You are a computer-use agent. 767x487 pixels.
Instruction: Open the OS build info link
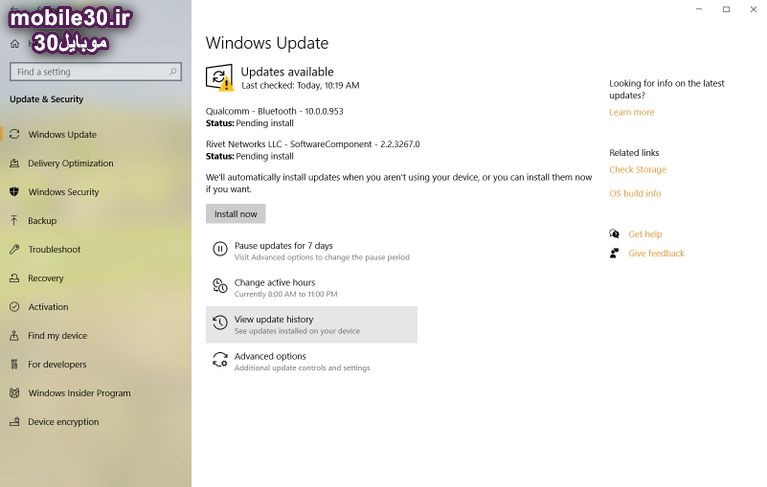click(635, 193)
